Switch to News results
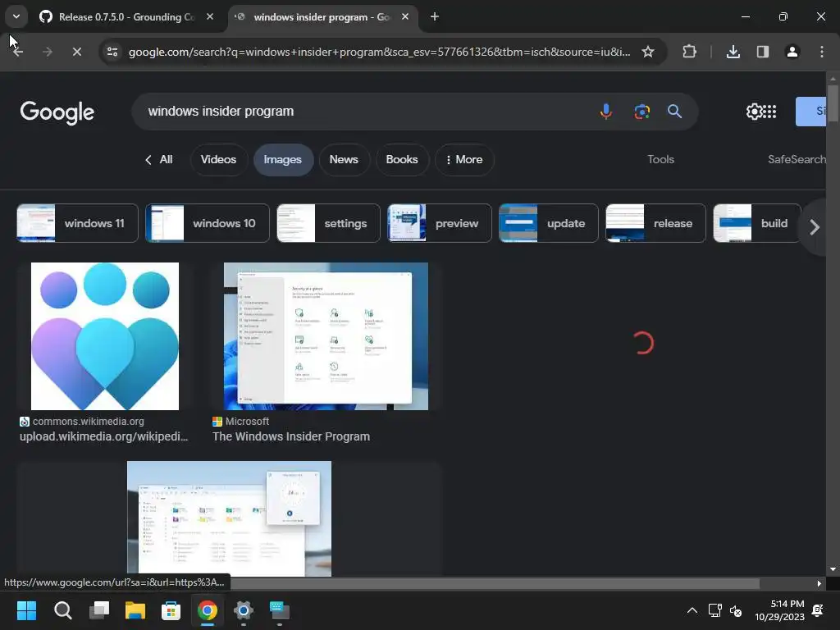This screenshot has width=840, height=630. (344, 160)
